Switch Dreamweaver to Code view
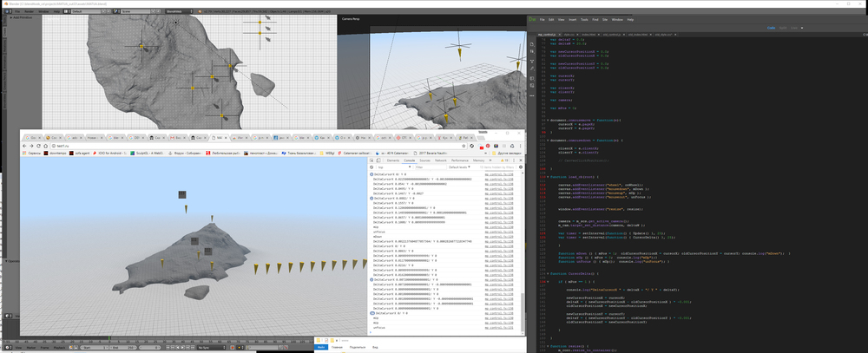868x353 pixels. pos(770,28)
